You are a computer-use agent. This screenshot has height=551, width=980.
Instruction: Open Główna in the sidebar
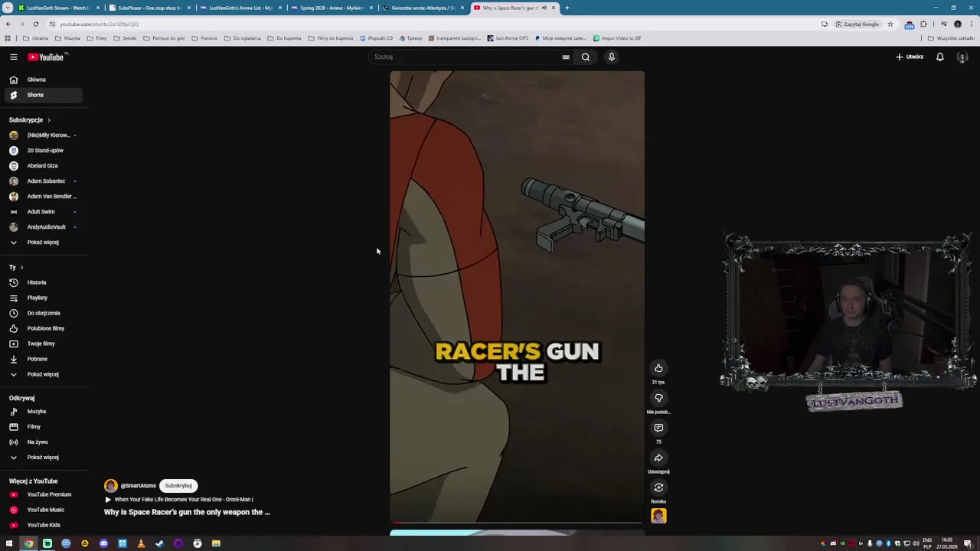click(42, 80)
